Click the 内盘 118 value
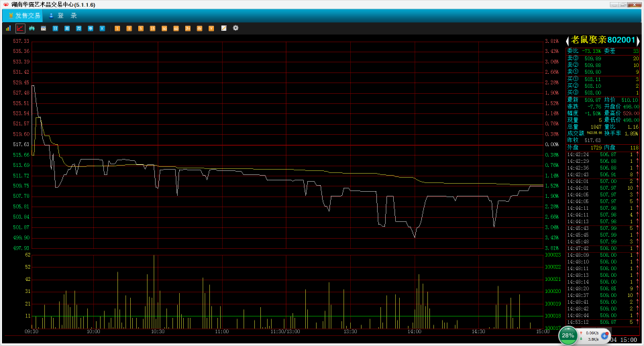This screenshot has width=644, height=346. click(634, 148)
